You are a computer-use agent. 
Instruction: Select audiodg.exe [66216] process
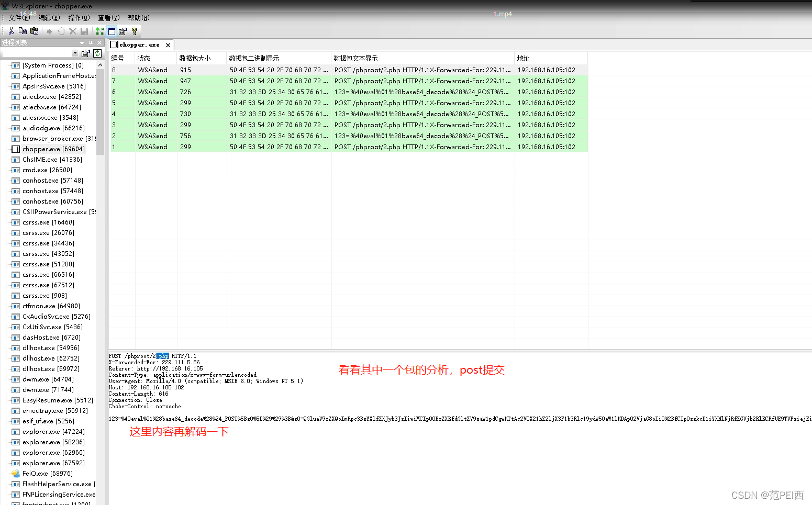point(53,128)
